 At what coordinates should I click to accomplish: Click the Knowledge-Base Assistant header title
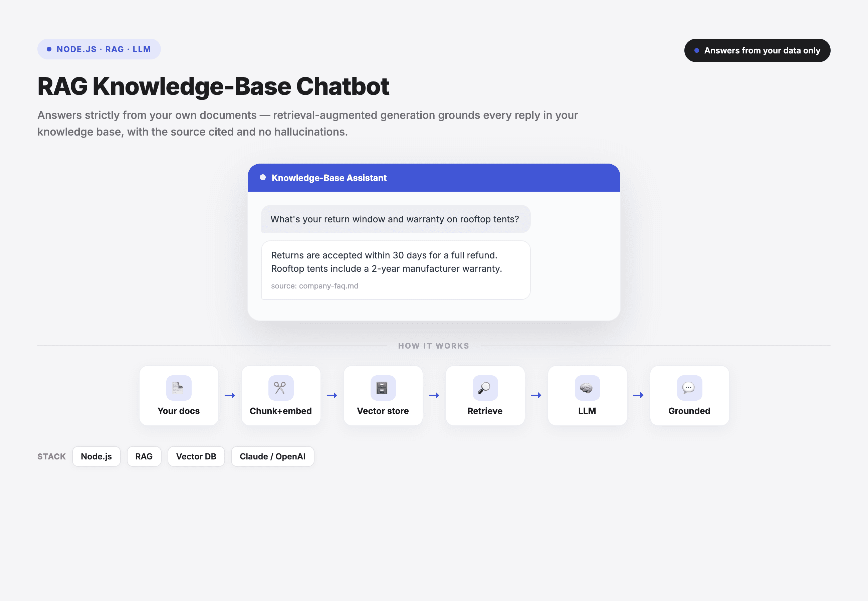[329, 178]
